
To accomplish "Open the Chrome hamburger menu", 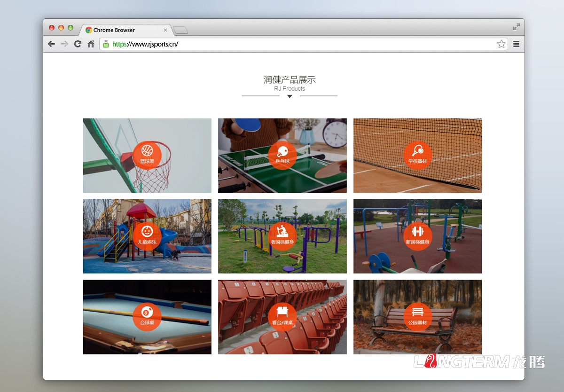I will [516, 43].
